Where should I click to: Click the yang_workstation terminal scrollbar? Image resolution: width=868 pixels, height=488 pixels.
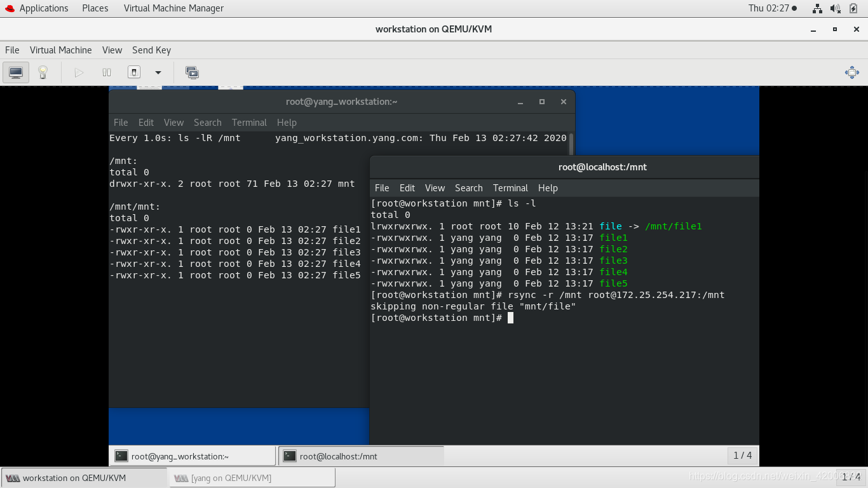click(x=571, y=144)
